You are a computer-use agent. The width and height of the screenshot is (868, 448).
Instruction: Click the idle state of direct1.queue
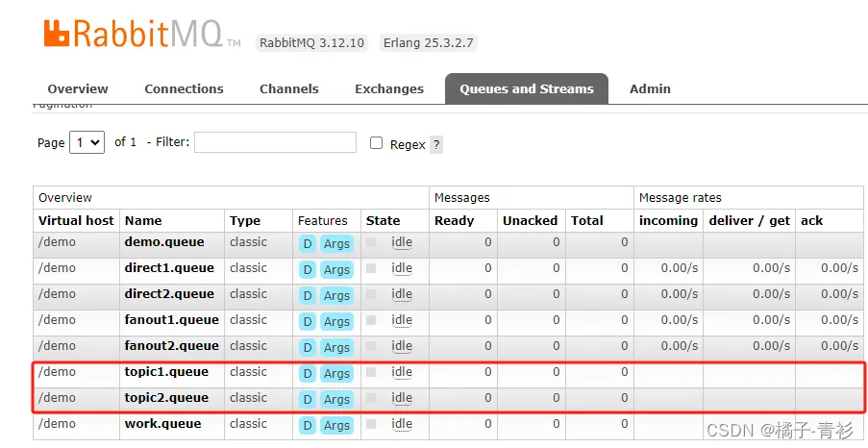tap(402, 268)
